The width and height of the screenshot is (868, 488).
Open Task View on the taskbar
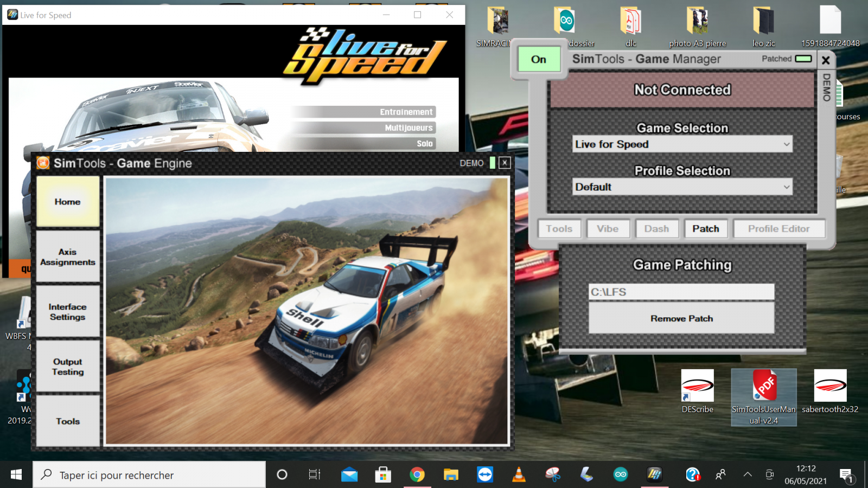315,475
